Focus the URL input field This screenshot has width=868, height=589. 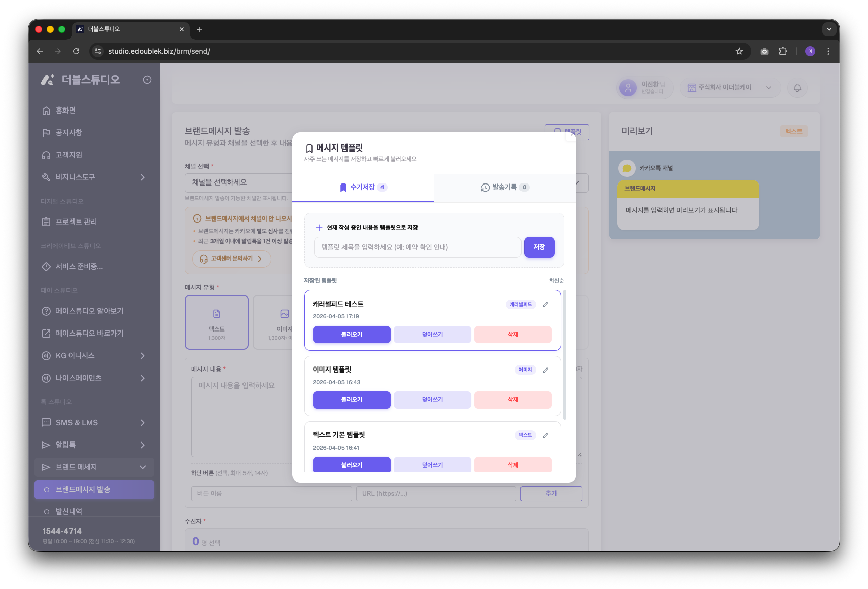436,494
